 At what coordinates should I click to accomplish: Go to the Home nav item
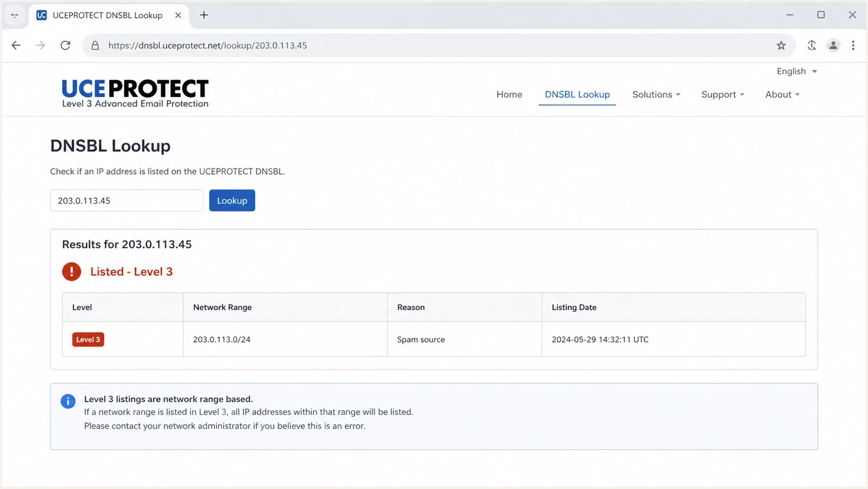click(509, 94)
